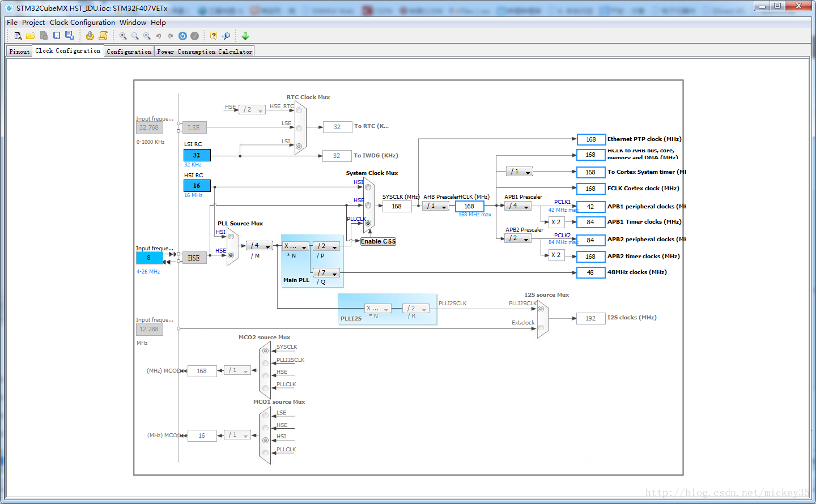
Task: Open the Window menu
Action: (133, 23)
